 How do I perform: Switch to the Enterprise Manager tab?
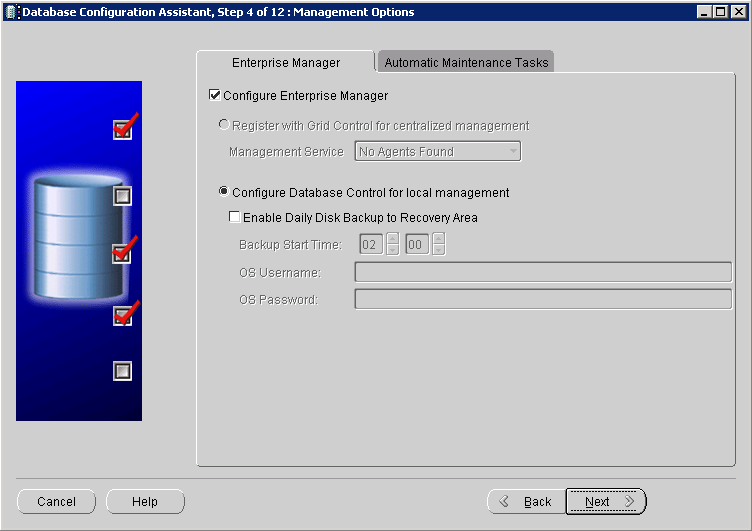(x=286, y=62)
